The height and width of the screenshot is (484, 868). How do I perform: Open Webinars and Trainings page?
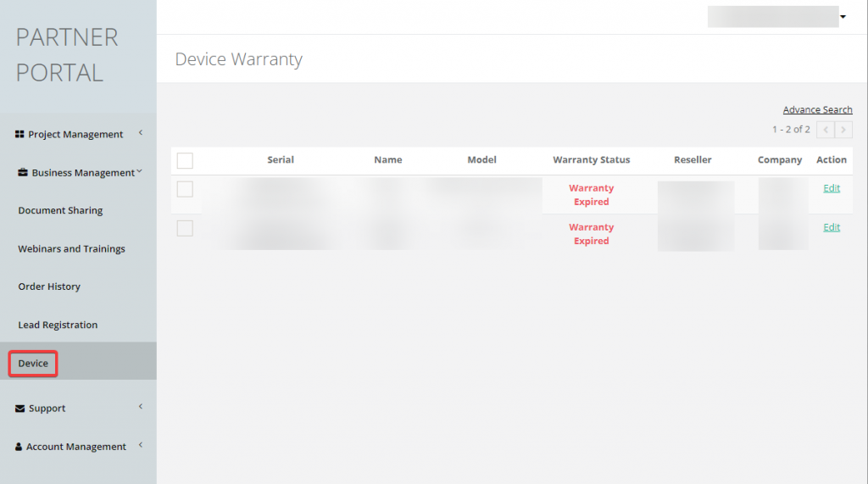tap(71, 248)
